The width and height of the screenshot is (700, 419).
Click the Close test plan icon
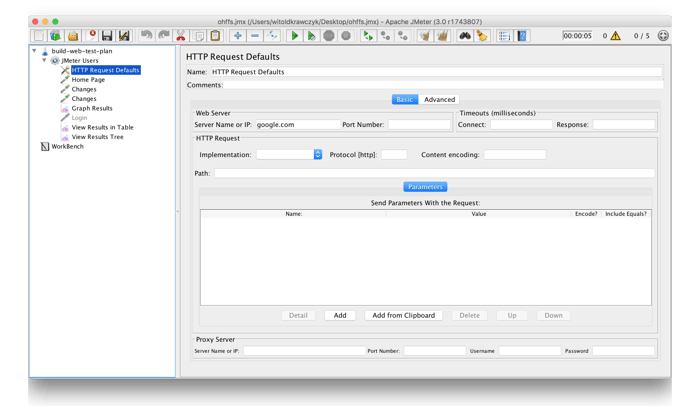(92, 36)
